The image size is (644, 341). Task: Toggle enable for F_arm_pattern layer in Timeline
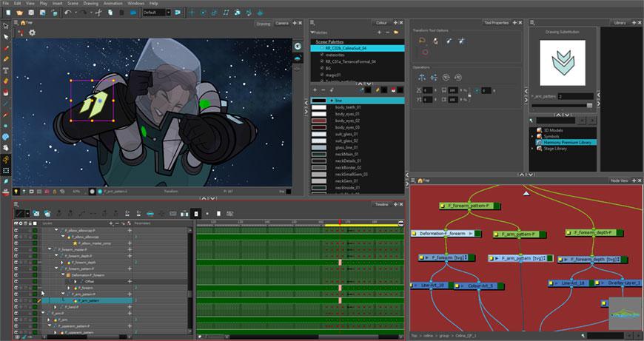[x=16, y=301]
